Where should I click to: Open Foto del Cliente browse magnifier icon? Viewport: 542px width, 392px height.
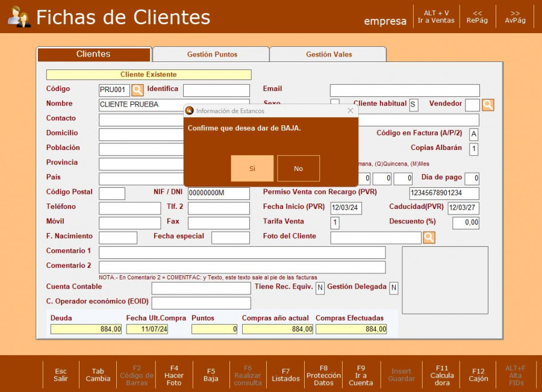429,238
